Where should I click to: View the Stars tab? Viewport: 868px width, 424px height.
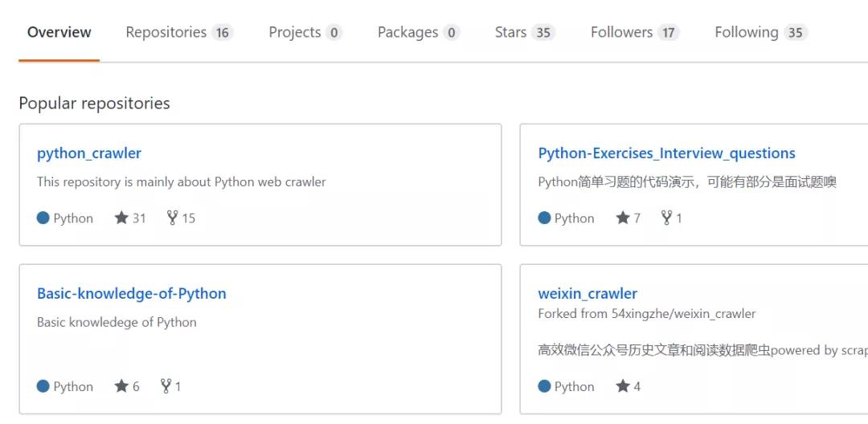tap(511, 32)
